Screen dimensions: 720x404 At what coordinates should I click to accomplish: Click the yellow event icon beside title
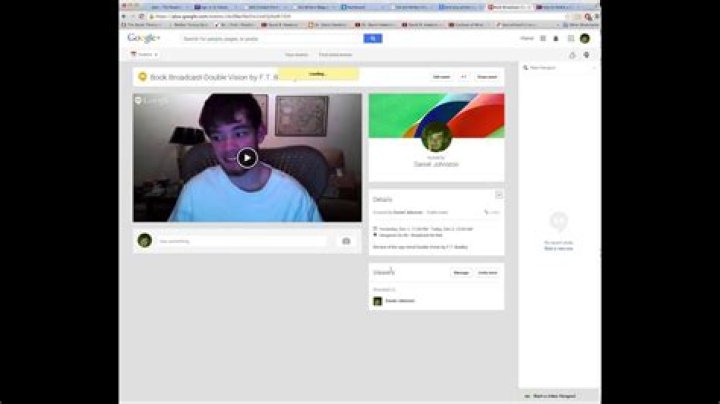coord(142,76)
